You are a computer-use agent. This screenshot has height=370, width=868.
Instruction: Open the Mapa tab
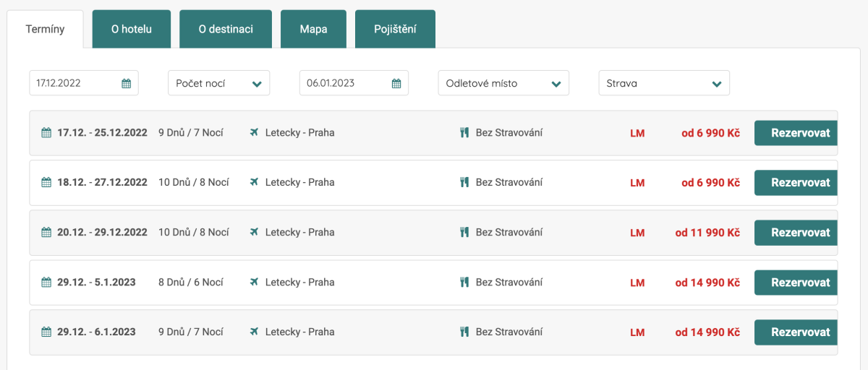(x=313, y=30)
